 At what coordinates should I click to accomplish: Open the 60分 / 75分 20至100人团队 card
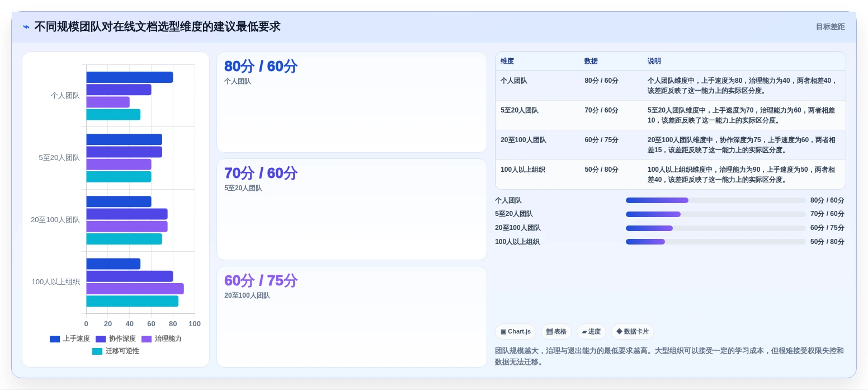click(x=352, y=317)
